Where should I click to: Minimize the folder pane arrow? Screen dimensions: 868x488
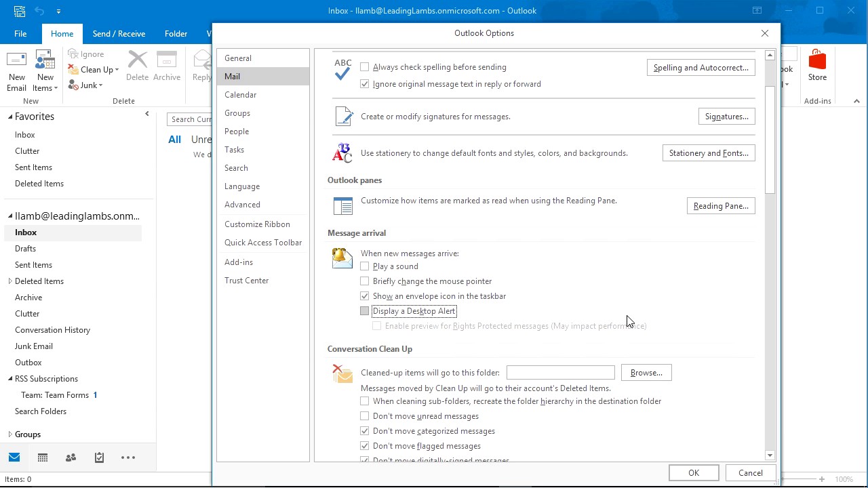coord(147,114)
